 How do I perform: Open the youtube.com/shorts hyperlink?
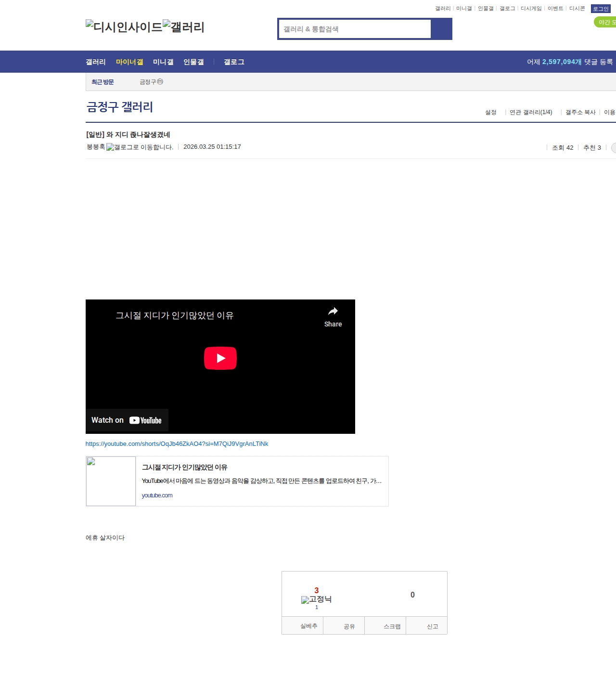177,444
